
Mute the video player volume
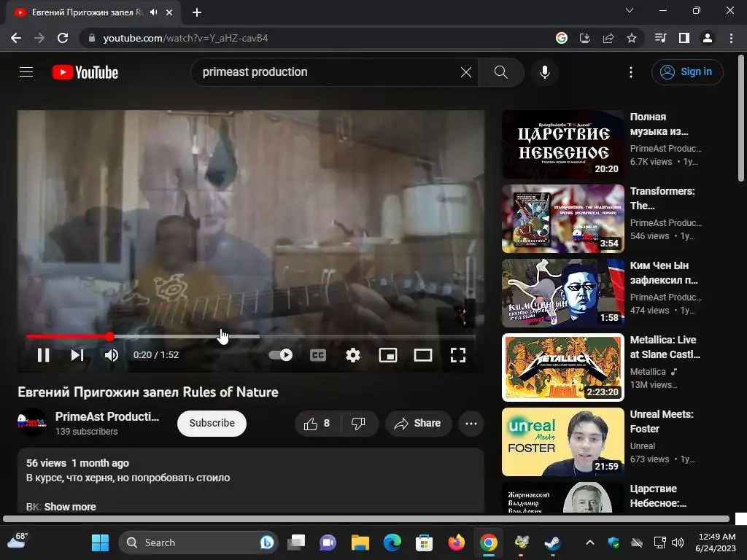[x=112, y=355]
